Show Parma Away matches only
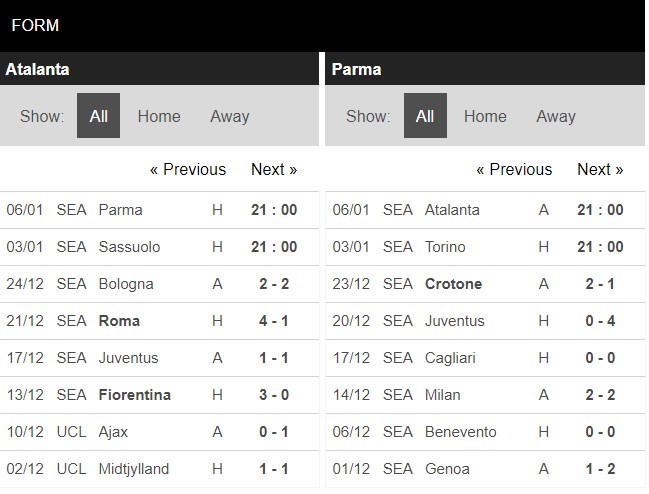Image resolution: width=649 pixels, height=494 pixels. [x=556, y=116]
